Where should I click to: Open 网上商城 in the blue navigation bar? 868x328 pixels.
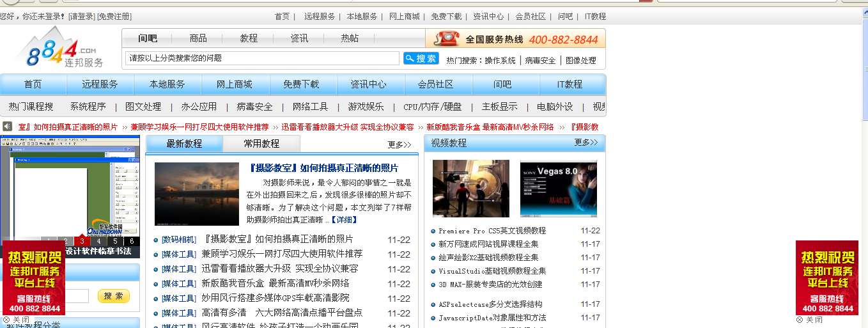click(x=234, y=84)
